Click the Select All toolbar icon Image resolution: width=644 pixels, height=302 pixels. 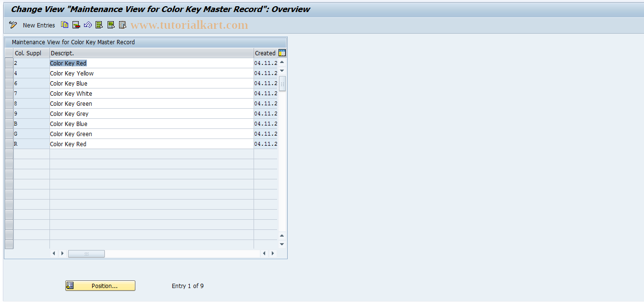tap(99, 25)
